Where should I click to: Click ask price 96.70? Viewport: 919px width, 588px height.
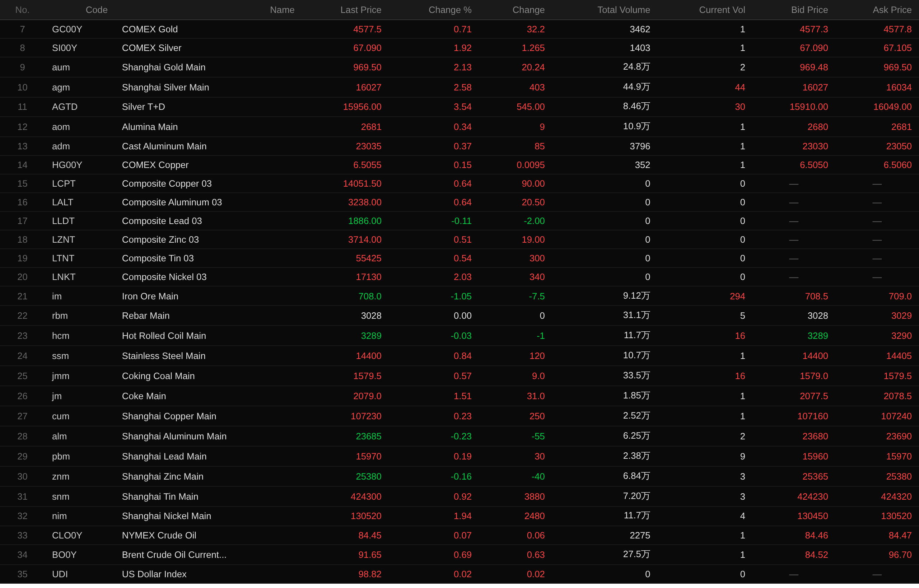pos(900,555)
